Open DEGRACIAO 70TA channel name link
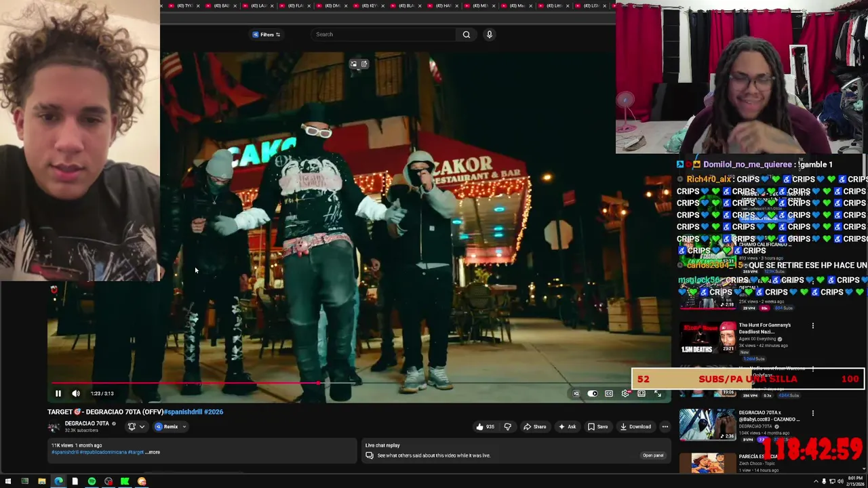This screenshot has height=488, width=868. point(87,424)
